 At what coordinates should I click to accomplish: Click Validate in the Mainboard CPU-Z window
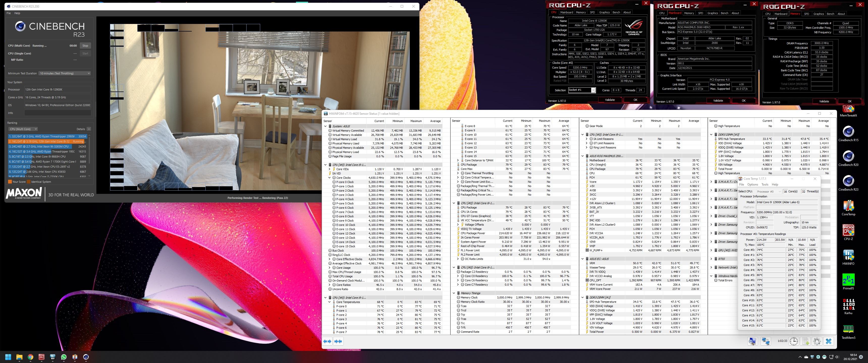click(718, 101)
